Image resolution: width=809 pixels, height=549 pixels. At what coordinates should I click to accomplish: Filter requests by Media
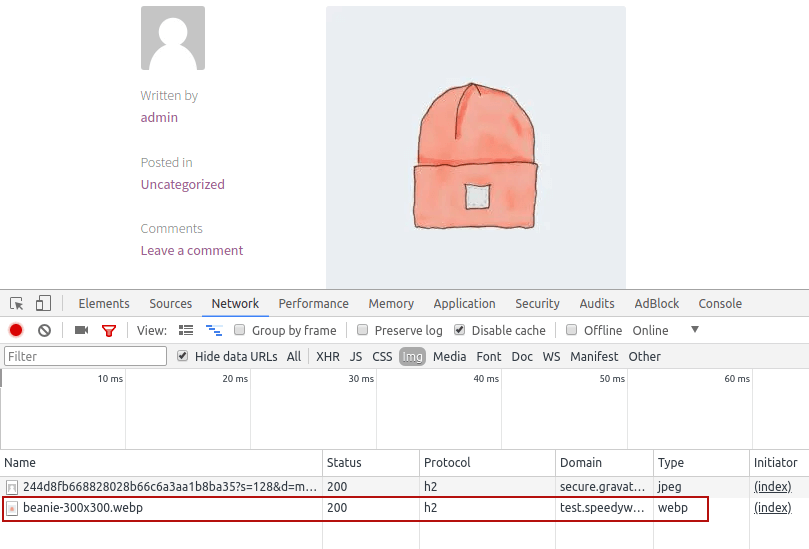pyautogui.click(x=449, y=357)
